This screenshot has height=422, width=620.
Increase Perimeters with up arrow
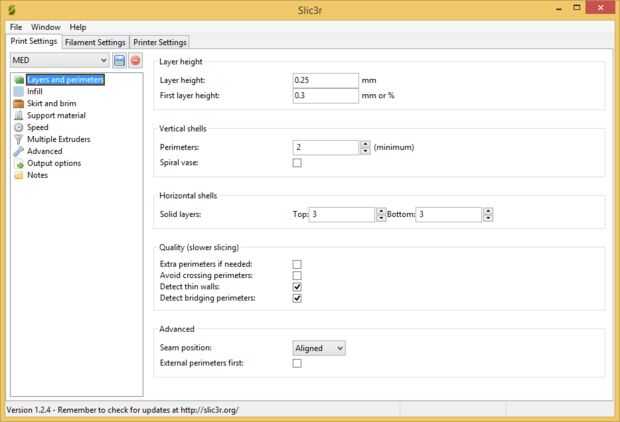365,144
